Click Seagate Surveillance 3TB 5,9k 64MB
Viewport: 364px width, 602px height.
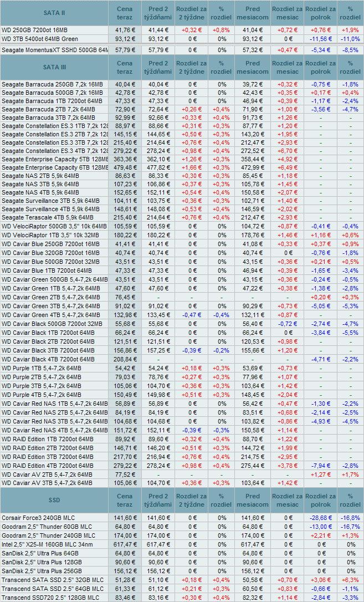[50, 201]
